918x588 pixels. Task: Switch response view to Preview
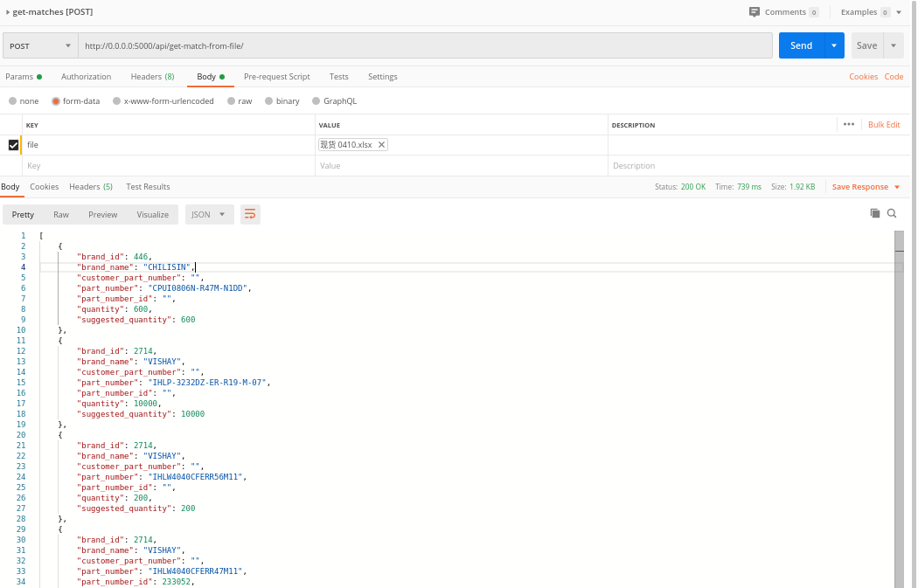point(102,215)
